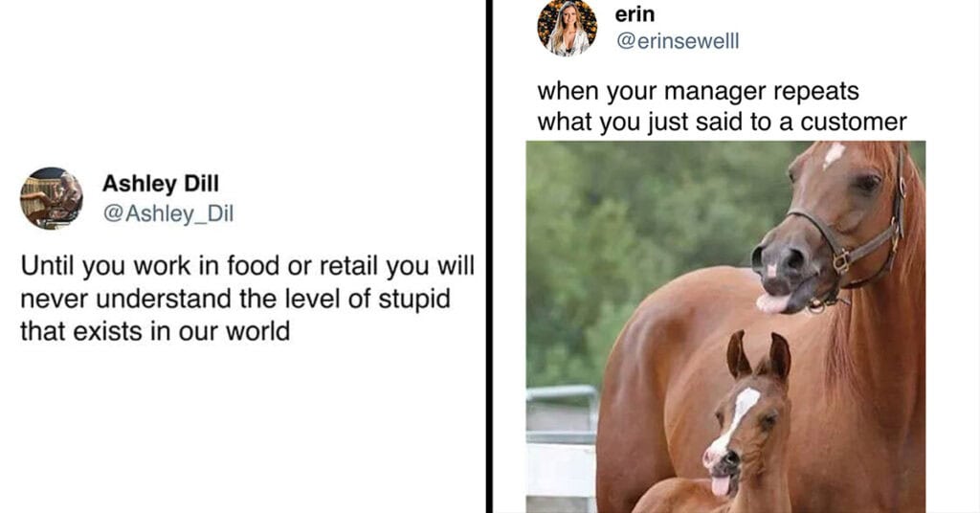Click the metal fence rail in photo

[562, 395]
